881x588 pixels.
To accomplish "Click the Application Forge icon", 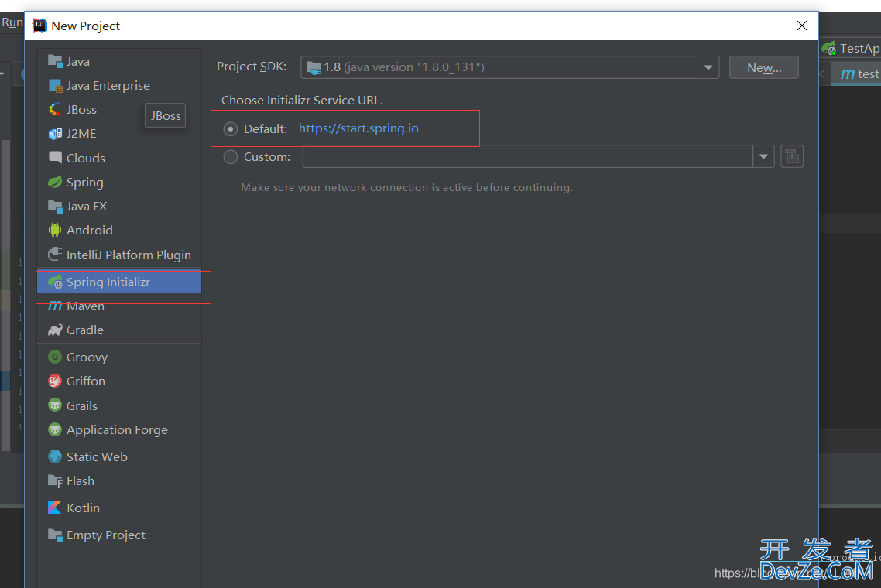I will tap(55, 429).
